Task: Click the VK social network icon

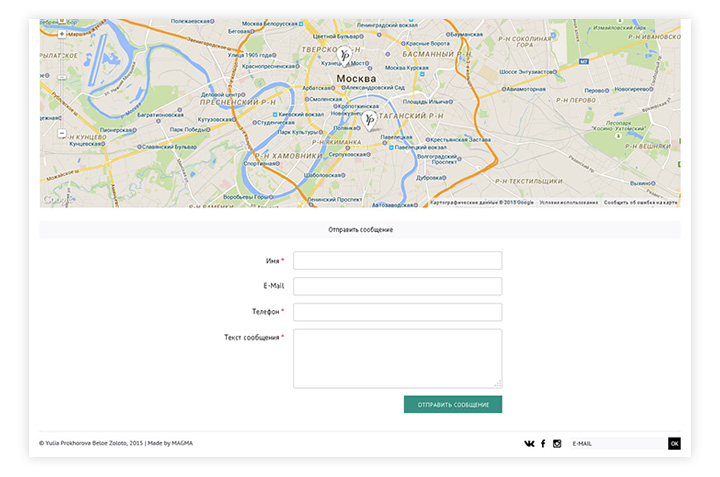Action: click(529, 443)
